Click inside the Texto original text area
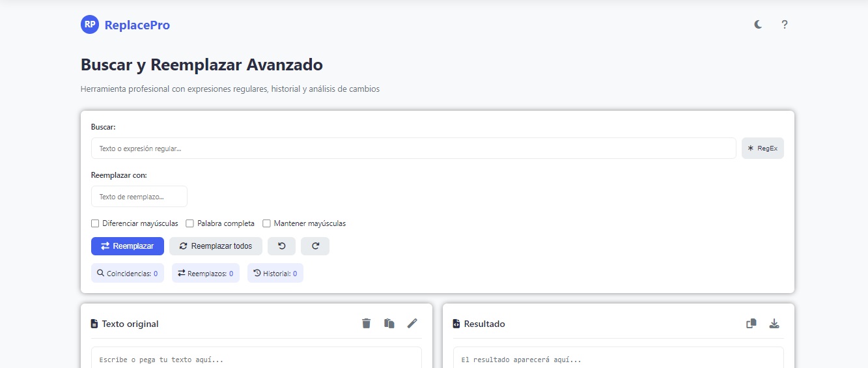Viewport: 868px width, 368px height. point(257,358)
